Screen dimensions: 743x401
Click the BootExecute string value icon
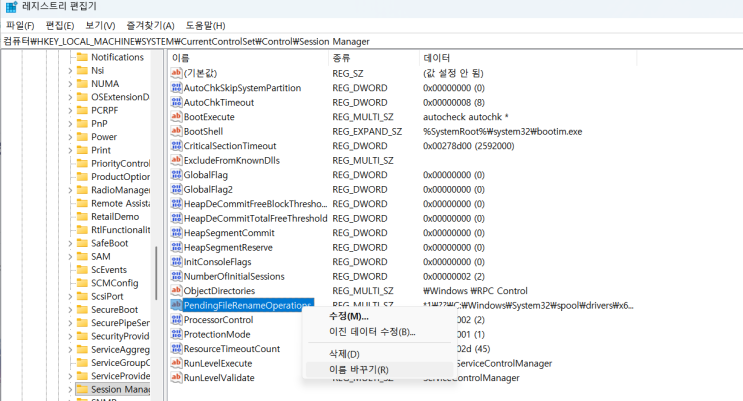(x=176, y=117)
